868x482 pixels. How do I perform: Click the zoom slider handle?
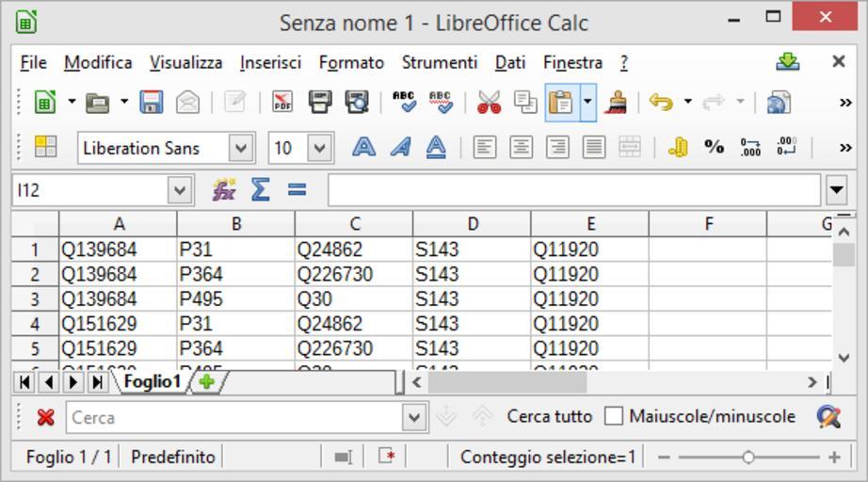click(747, 458)
